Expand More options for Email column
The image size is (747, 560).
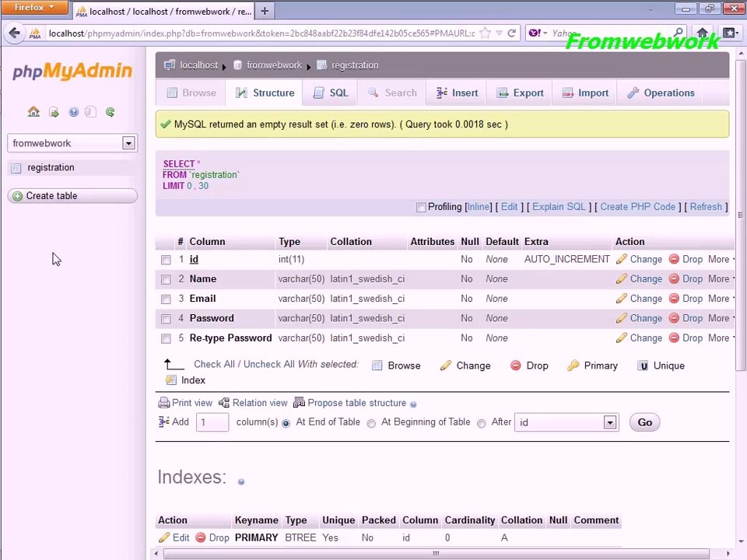[x=721, y=299]
